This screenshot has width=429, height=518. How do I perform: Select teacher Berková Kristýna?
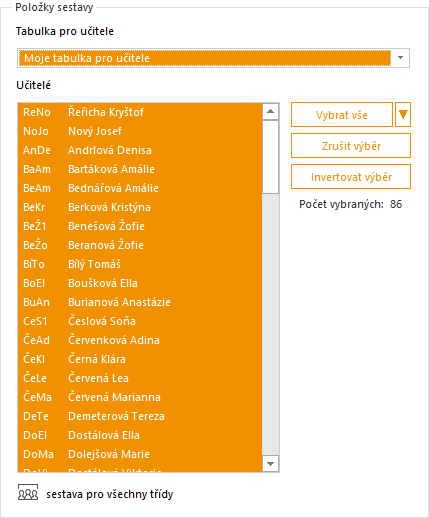pos(140,207)
